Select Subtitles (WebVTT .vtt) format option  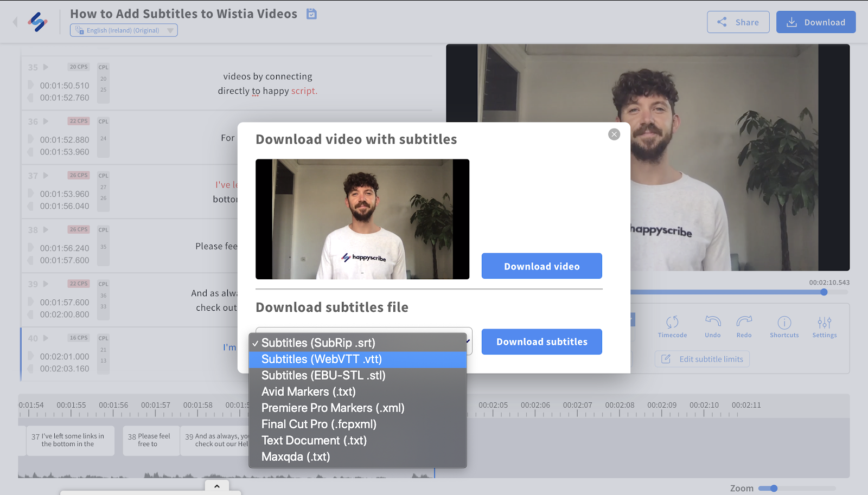pos(358,359)
